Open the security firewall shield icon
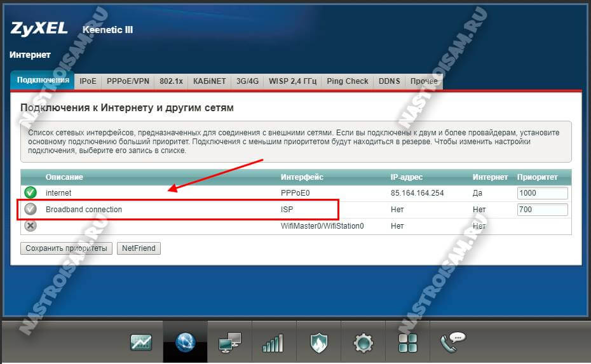This screenshot has height=364, width=591. 318,343
